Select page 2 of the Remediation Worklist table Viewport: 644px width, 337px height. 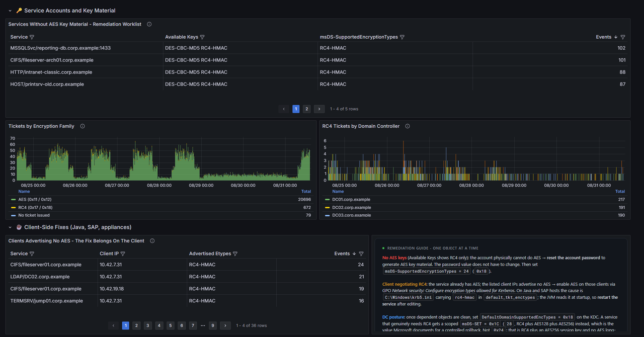click(306, 109)
